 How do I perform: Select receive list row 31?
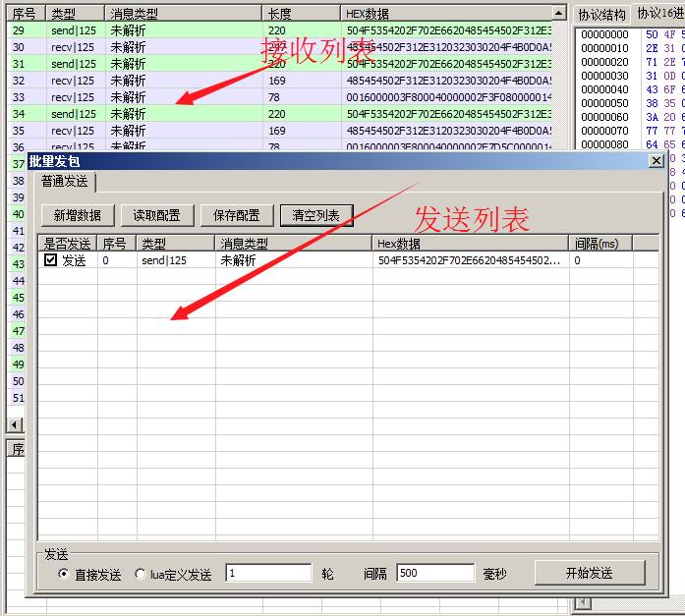click(x=279, y=64)
